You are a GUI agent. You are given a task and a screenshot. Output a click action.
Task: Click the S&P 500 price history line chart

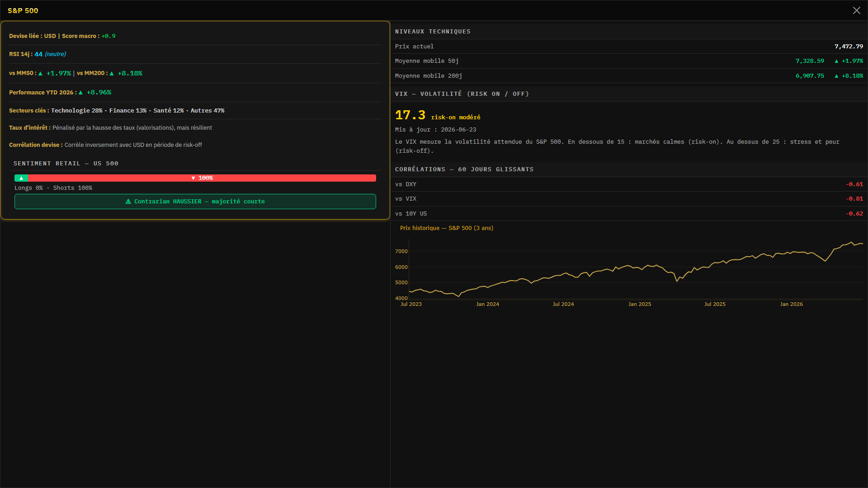click(x=636, y=270)
